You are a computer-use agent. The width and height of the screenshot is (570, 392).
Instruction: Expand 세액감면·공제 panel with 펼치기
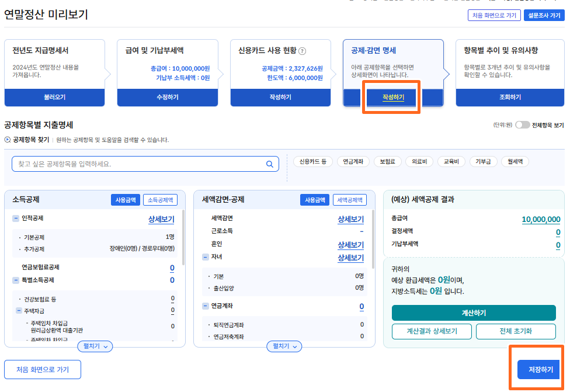tap(284, 346)
